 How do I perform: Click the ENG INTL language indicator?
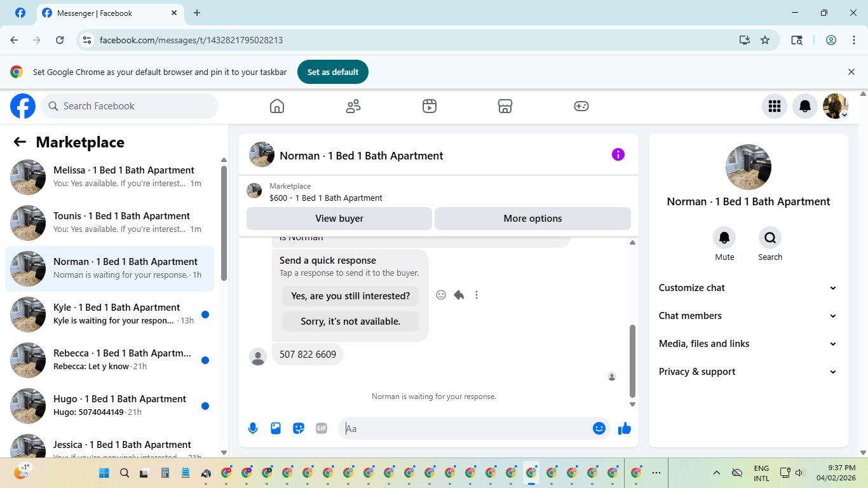point(761,473)
